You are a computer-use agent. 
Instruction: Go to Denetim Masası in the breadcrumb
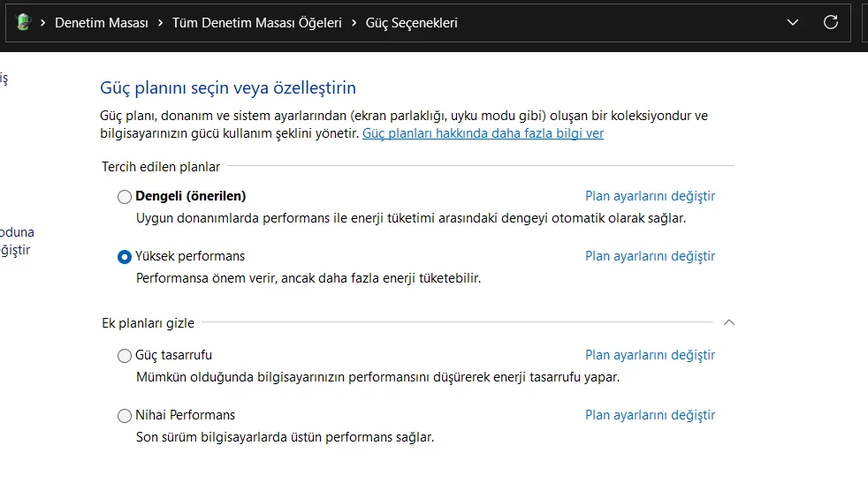click(x=102, y=23)
